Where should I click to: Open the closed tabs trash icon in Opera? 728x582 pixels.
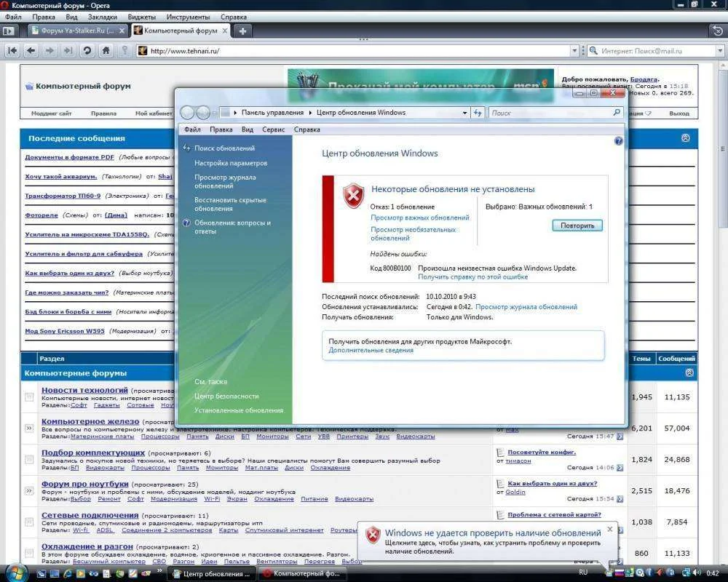(x=717, y=31)
